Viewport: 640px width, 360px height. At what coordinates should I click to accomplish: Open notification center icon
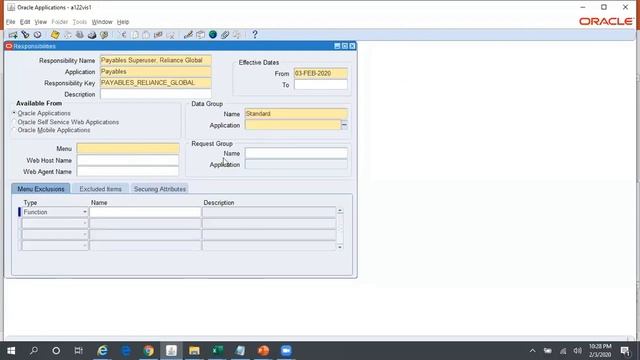point(625,351)
